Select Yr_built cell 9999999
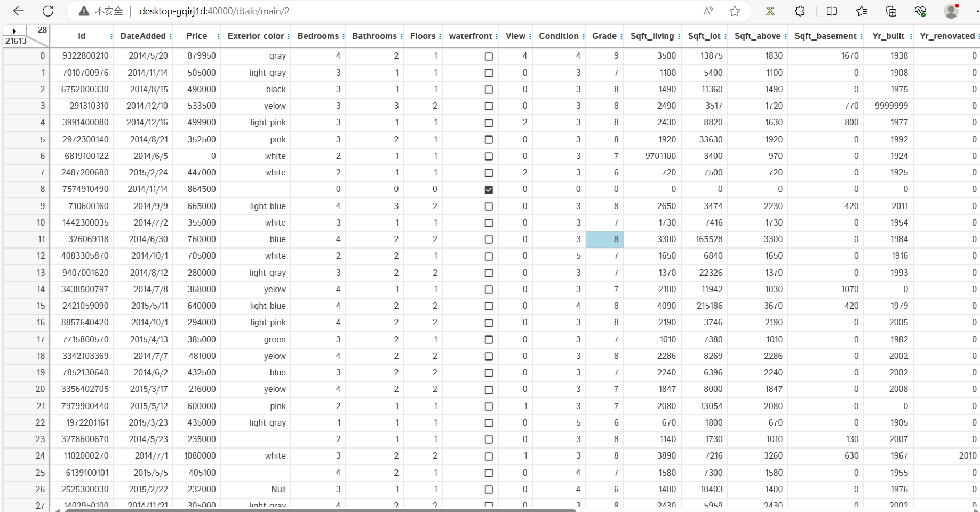The width and height of the screenshot is (980, 512). coord(889,106)
